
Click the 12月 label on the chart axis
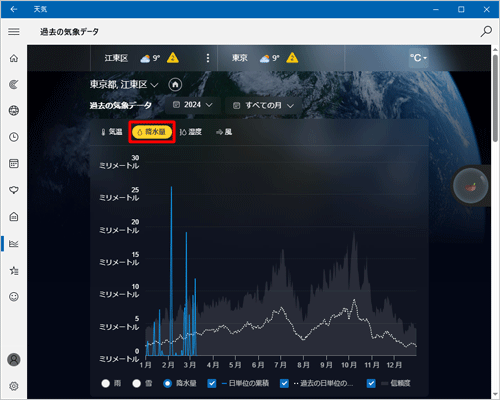click(394, 365)
